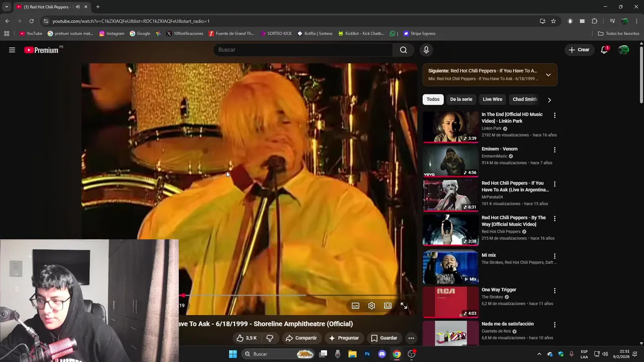Save video with the Guardar button
Image resolution: width=644 pixels, height=362 pixels.
(384, 338)
